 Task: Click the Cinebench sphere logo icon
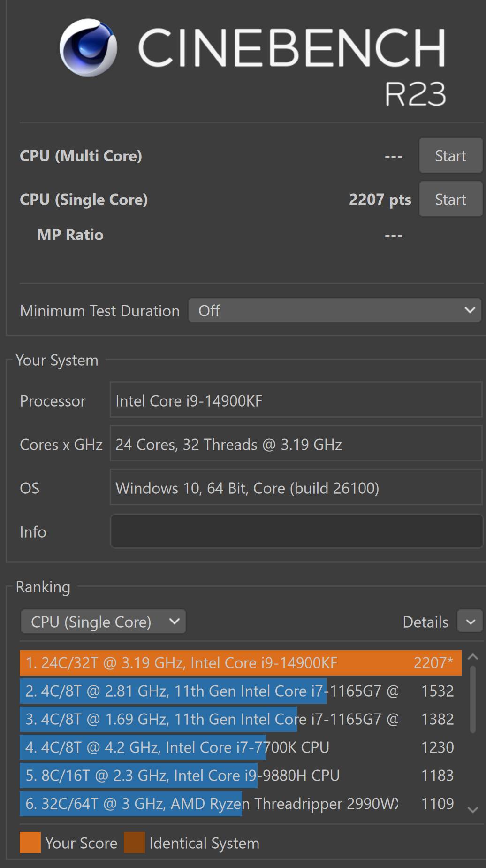(x=88, y=47)
